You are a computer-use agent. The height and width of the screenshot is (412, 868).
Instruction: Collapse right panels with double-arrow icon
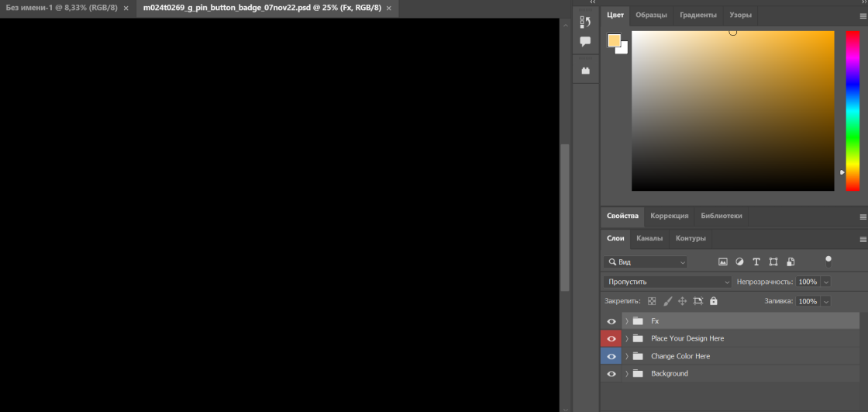(x=863, y=2)
